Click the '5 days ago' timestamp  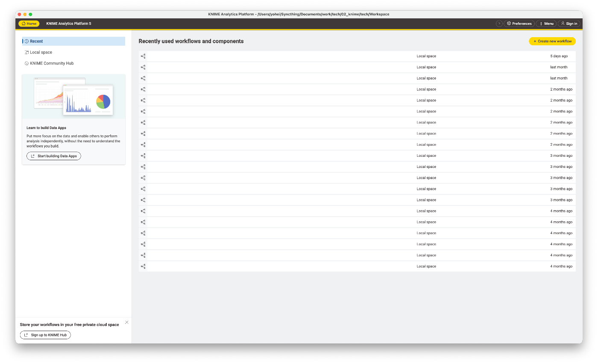pyautogui.click(x=559, y=56)
